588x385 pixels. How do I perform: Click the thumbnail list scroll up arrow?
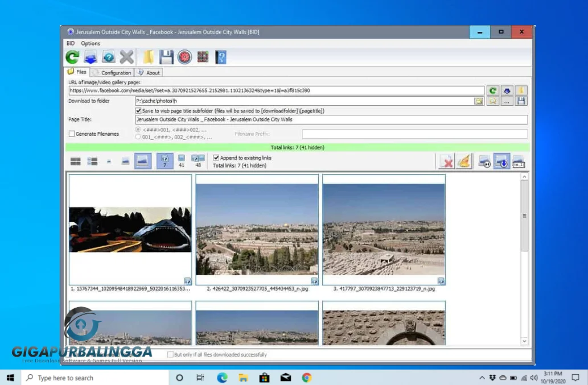point(524,177)
